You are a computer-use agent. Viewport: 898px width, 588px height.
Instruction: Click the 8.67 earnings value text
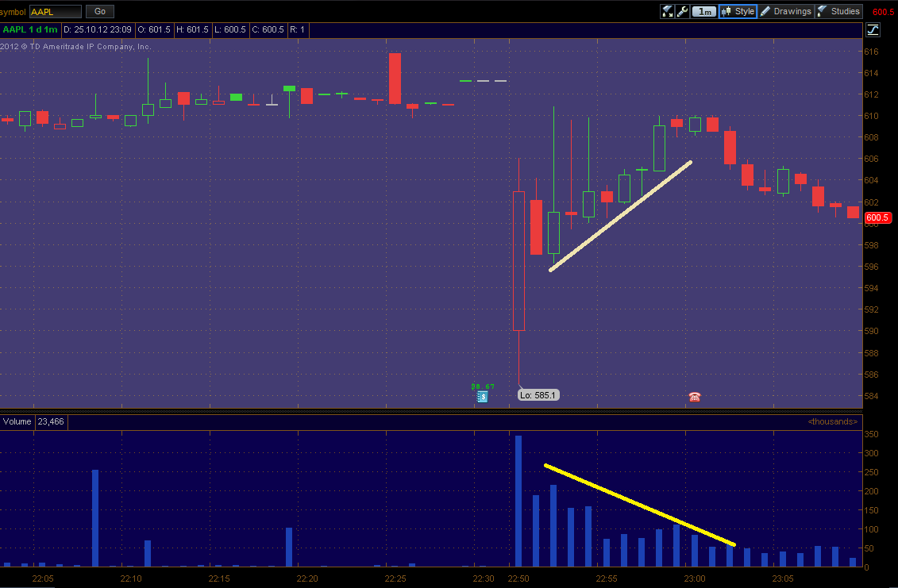pyautogui.click(x=483, y=386)
